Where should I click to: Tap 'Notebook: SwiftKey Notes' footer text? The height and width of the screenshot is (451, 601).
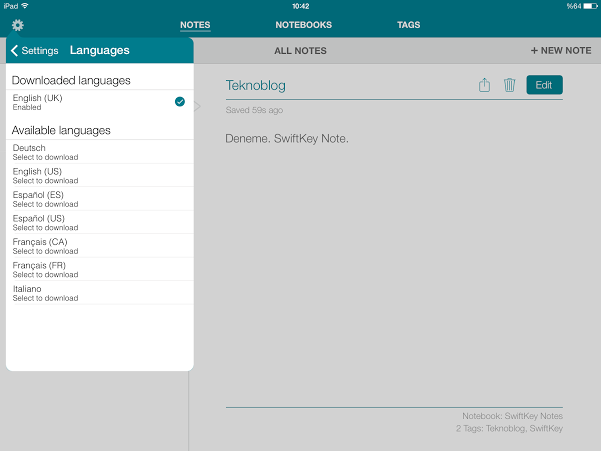512,416
